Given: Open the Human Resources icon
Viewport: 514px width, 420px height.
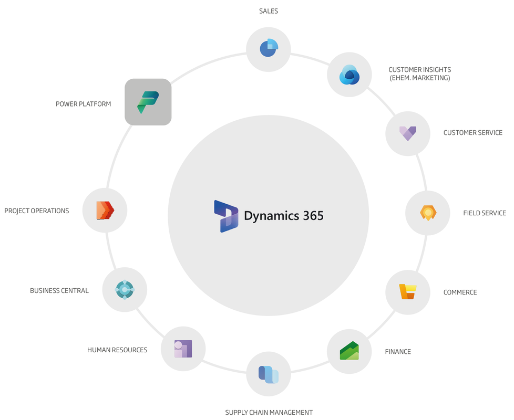Looking at the screenshot, I should pyautogui.click(x=183, y=349).
